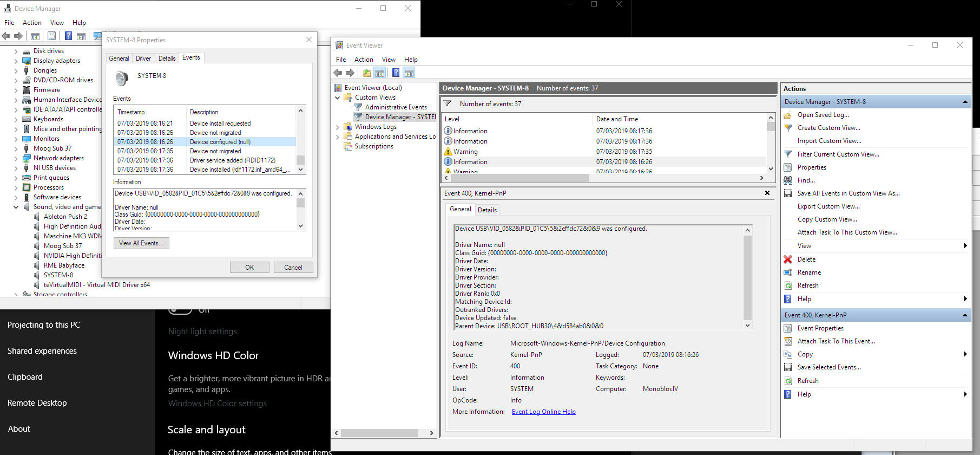This screenshot has height=455, width=980.
Task: Switch to Driver tab in SYSTEM-8 Properties
Action: coord(143,58)
